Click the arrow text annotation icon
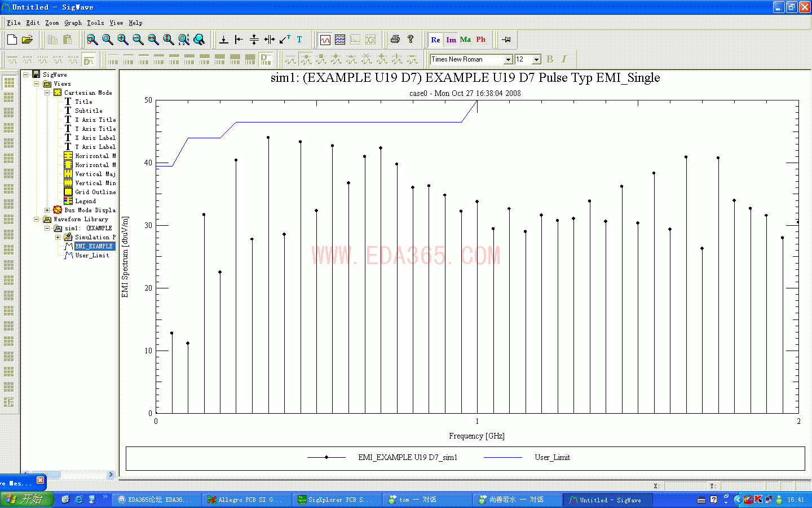This screenshot has width=812, height=508. pos(285,40)
